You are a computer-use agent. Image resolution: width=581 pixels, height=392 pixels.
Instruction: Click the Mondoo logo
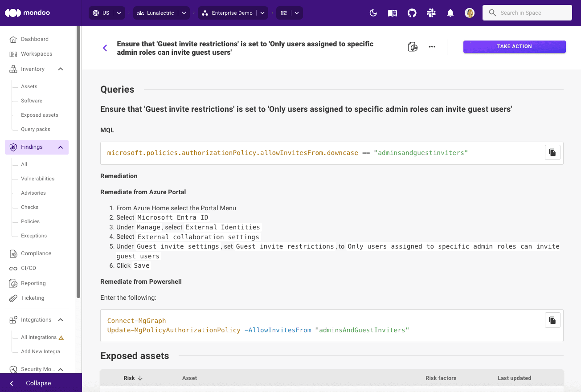click(x=27, y=13)
